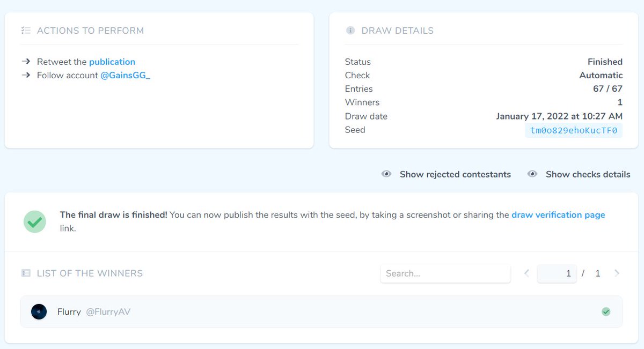Image resolution: width=644 pixels, height=349 pixels.
Task: Go to next winners page arrow
Action: tap(617, 273)
